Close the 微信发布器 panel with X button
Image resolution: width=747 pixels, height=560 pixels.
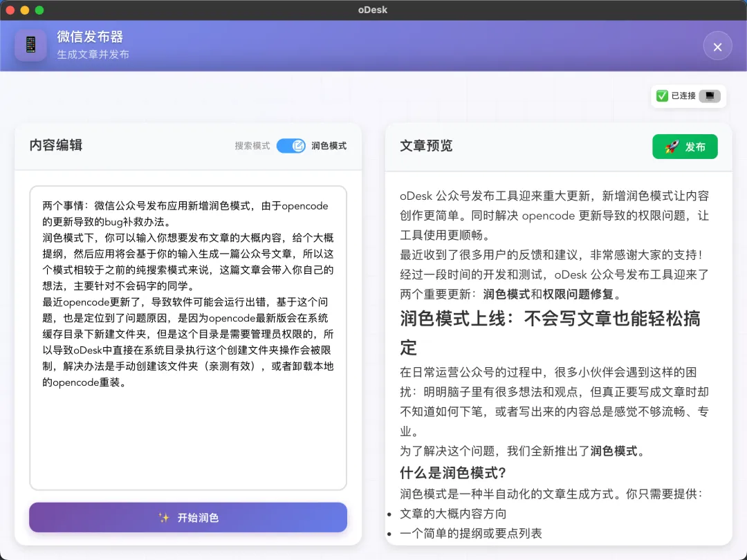717,46
